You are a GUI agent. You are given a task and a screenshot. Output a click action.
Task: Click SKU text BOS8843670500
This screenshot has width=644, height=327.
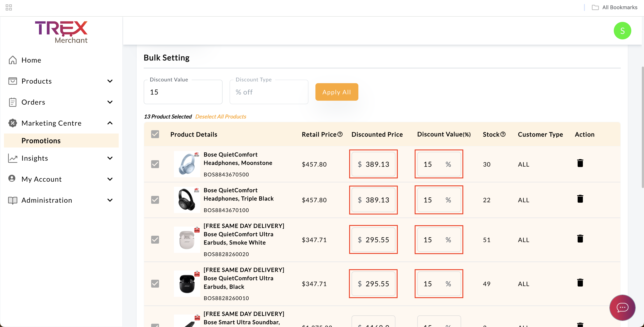click(x=226, y=174)
